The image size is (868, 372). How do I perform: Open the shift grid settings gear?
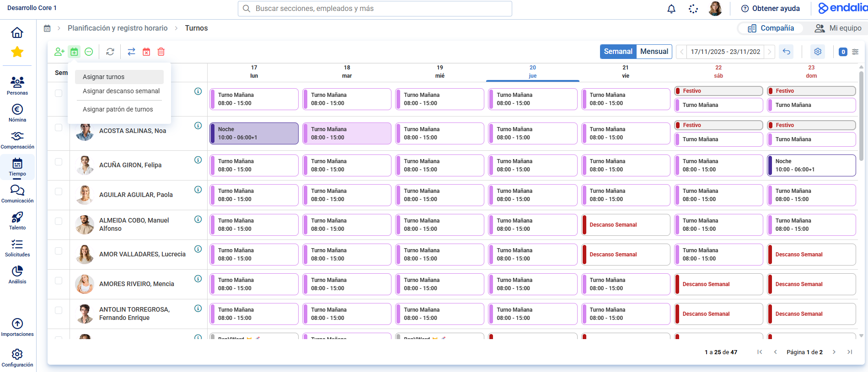click(x=818, y=52)
